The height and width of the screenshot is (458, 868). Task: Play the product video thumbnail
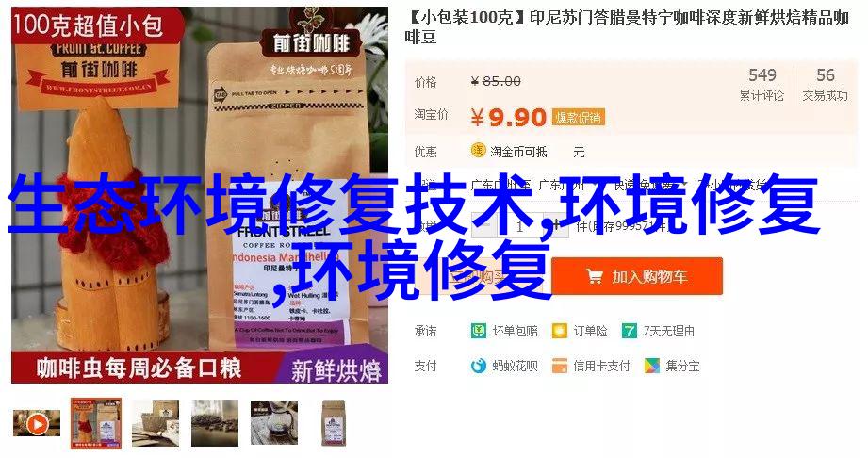tap(37, 424)
